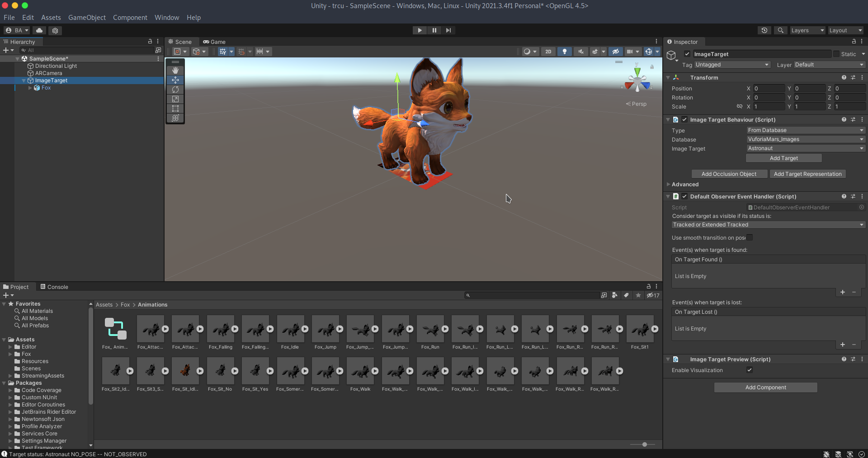This screenshot has width=868, height=458.
Task: Select the Rect Transform tool
Action: [175, 109]
